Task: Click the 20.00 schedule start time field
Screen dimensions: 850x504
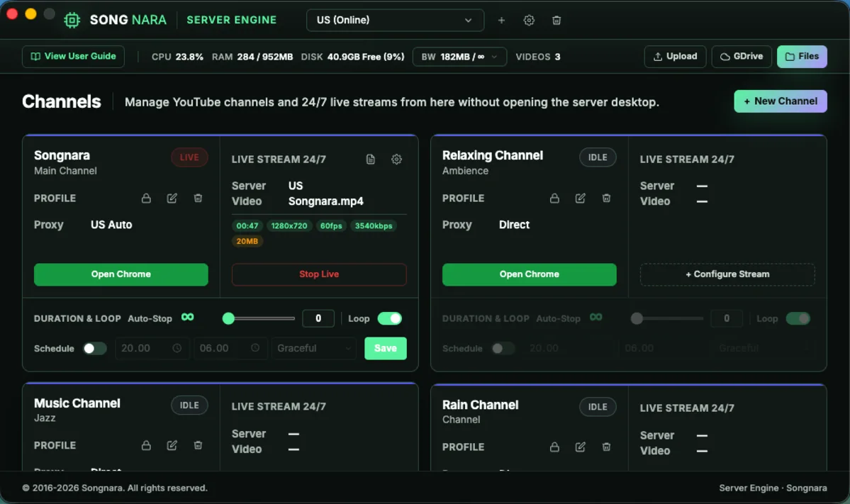Action: coord(152,349)
